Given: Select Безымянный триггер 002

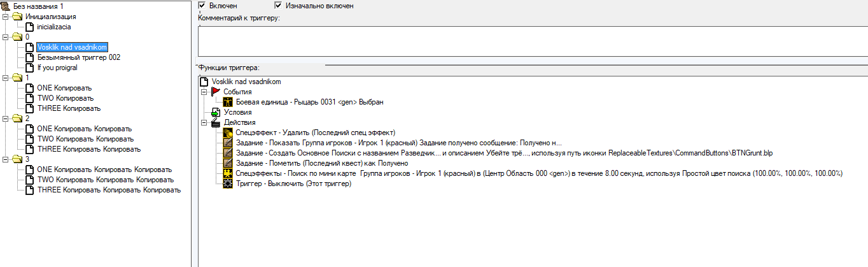Looking at the screenshot, I should [79, 57].
